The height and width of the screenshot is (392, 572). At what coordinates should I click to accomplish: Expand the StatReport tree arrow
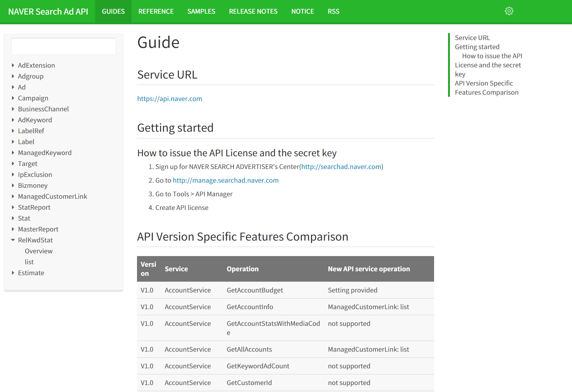point(13,207)
